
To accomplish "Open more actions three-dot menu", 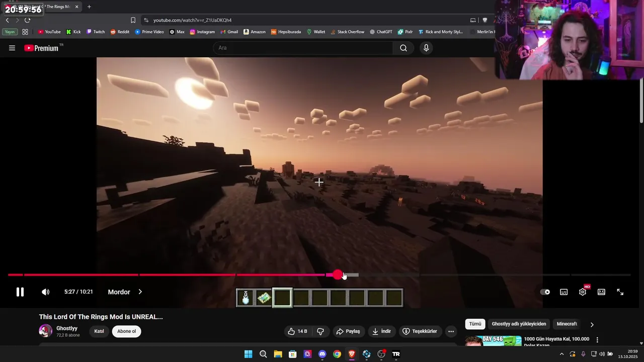I will pos(451,331).
